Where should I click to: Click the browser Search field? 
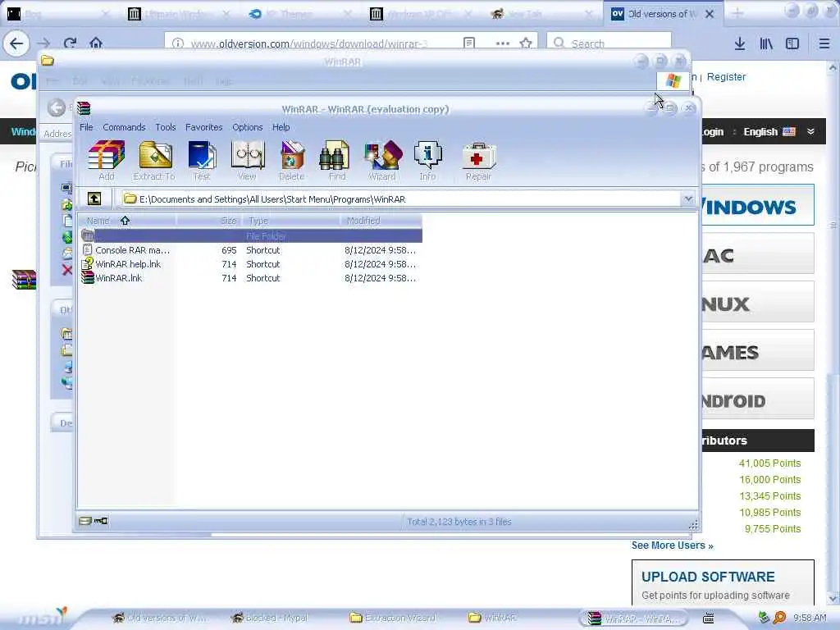pos(609,43)
